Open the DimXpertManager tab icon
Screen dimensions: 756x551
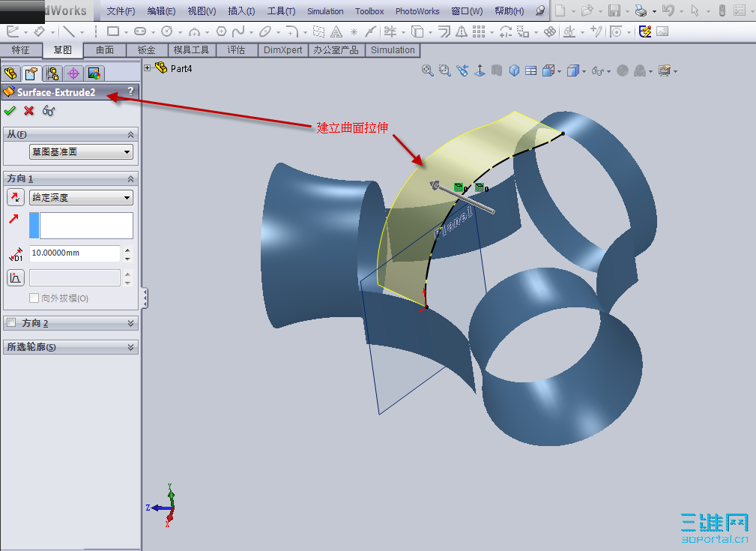[x=73, y=73]
